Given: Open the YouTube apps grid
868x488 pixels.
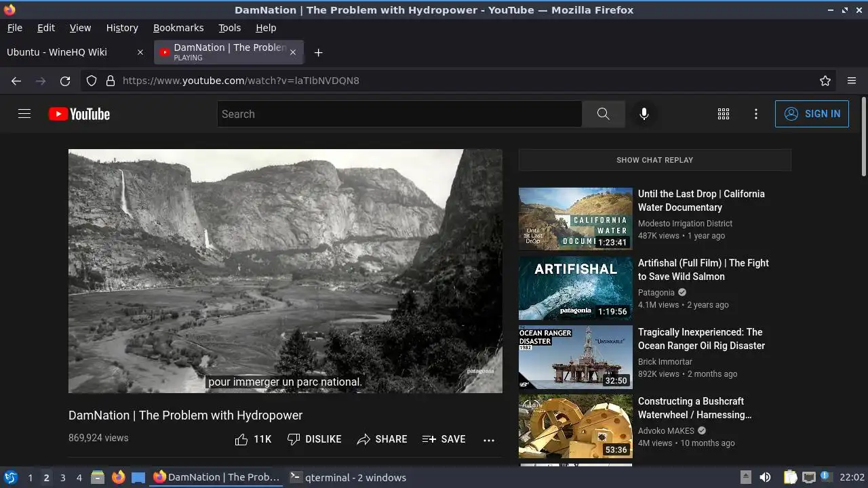Looking at the screenshot, I should 724,114.
